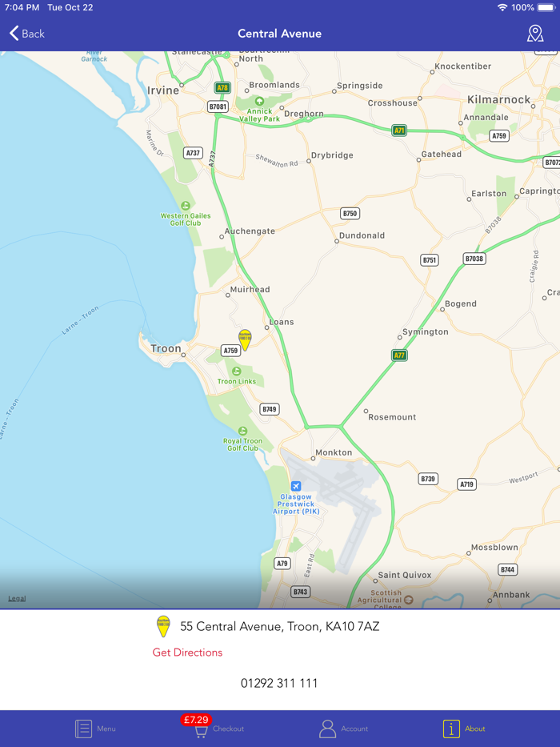This screenshot has width=560, height=747.
Task: Select the Kilmarnock town label
Action: 498,99
